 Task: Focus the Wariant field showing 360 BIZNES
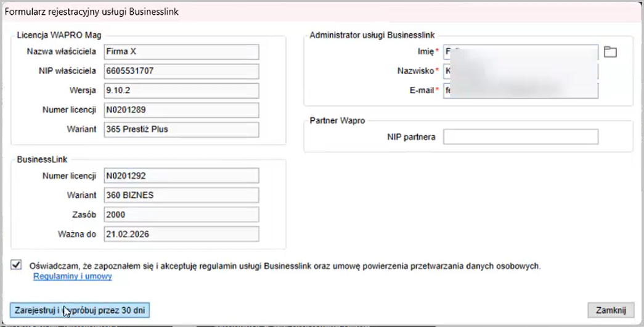pyautogui.click(x=181, y=196)
